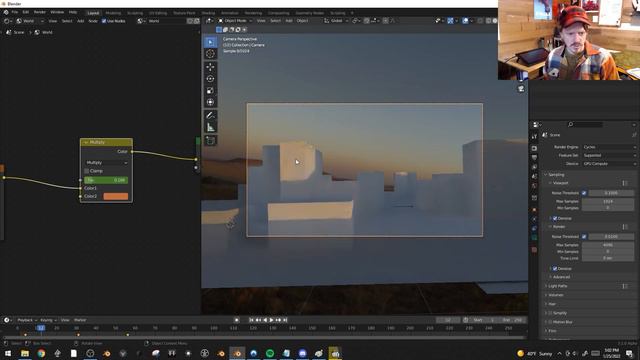The width and height of the screenshot is (640, 360).
Task: Open the Playback menu in timeline
Action: (x=27, y=320)
